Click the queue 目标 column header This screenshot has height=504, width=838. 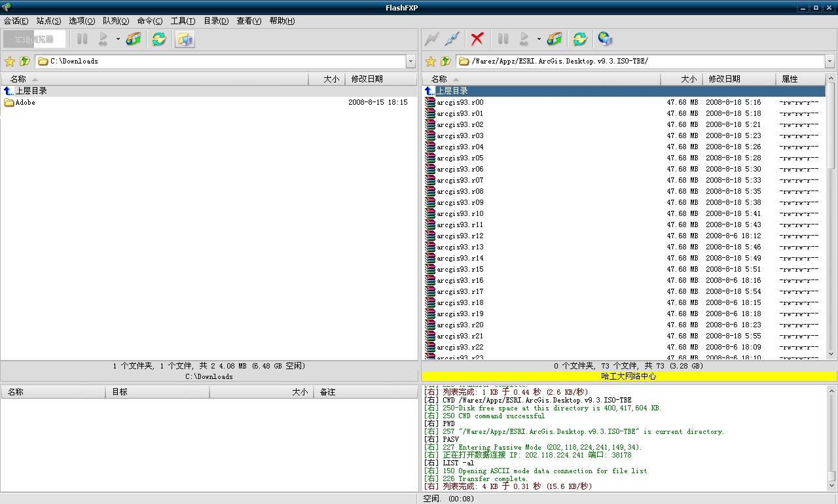157,392
